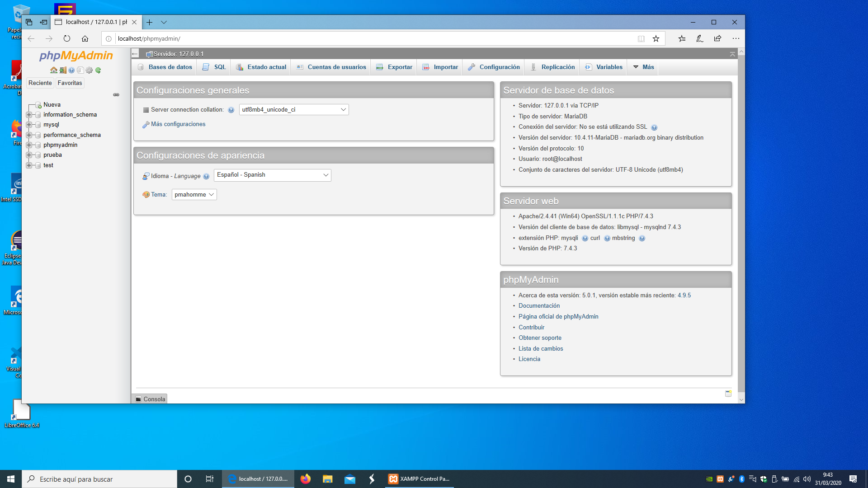Open the Importar tab

tap(440, 67)
